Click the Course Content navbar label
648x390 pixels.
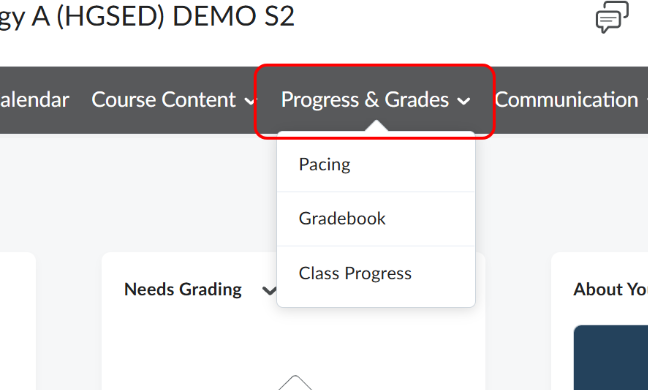click(x=164, y=100)
